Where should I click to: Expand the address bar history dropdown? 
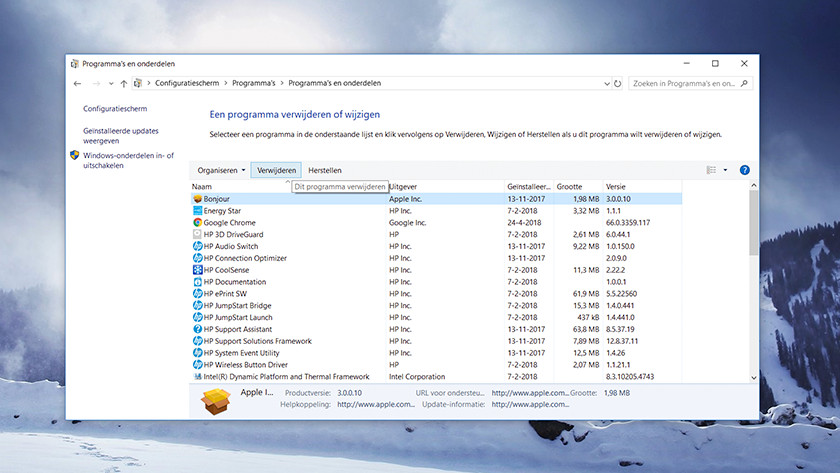(603, 83)
